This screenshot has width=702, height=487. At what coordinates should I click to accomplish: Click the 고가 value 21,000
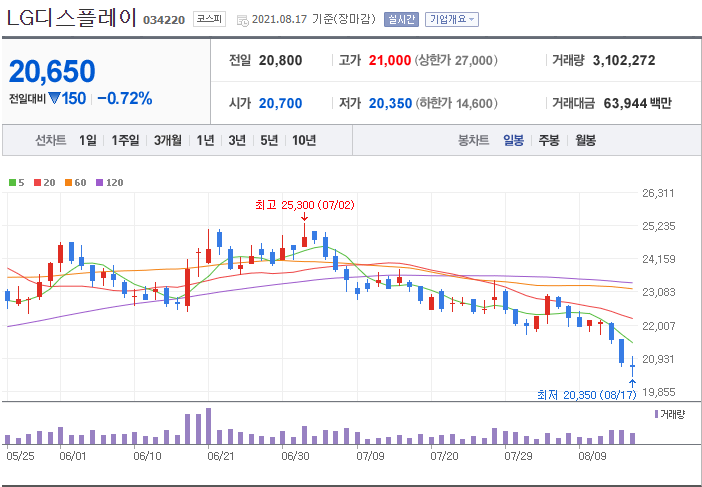pyautogui.click(x=390, y=60)
